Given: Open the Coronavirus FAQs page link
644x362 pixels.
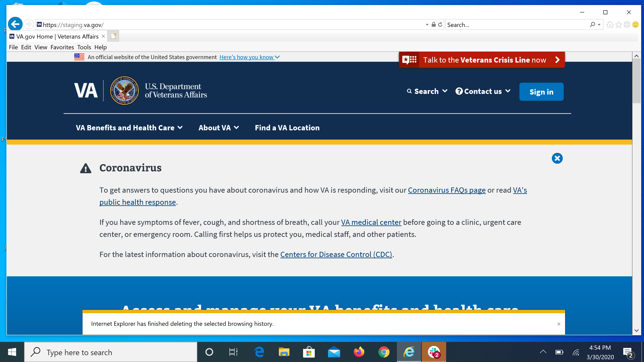Looking at the screenshot, I should point(447,190).
